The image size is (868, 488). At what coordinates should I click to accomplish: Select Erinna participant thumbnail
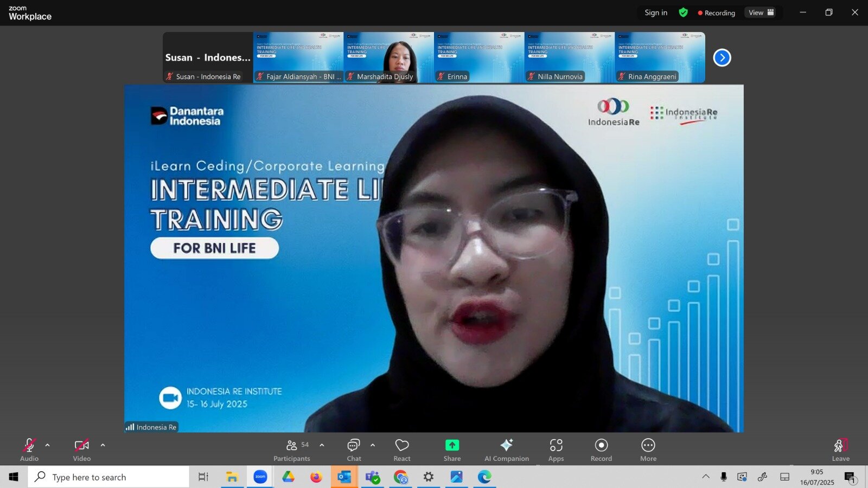(479, 57)
